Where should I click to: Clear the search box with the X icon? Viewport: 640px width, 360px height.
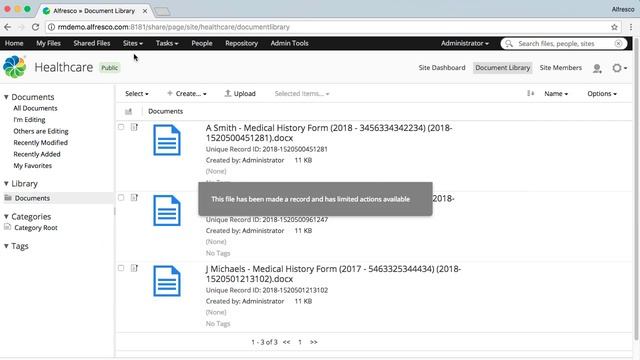618,43
